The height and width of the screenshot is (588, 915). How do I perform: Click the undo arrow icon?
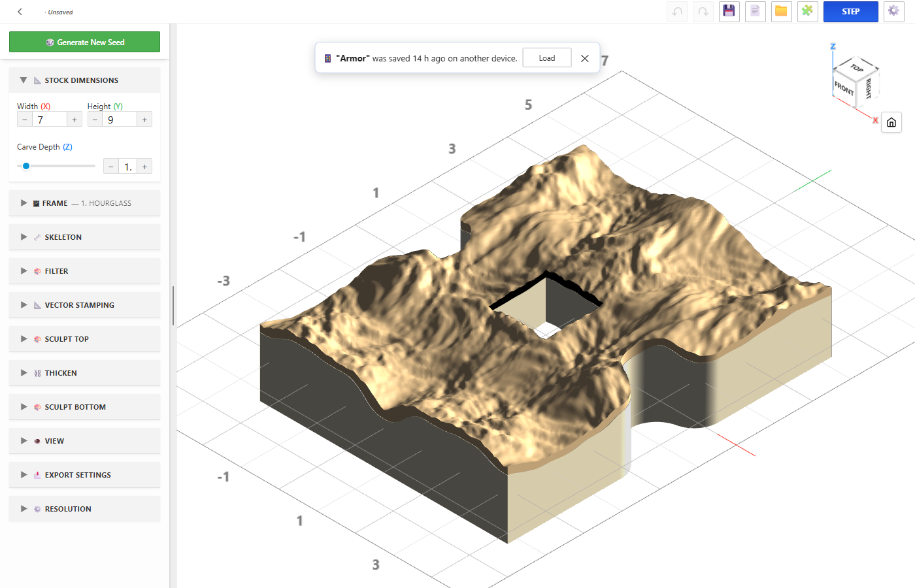click(677, 11)
